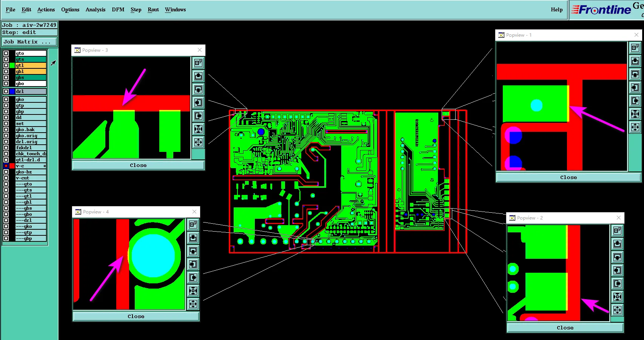
Task: Pan down in Popview 3
Action: [199, 89]
